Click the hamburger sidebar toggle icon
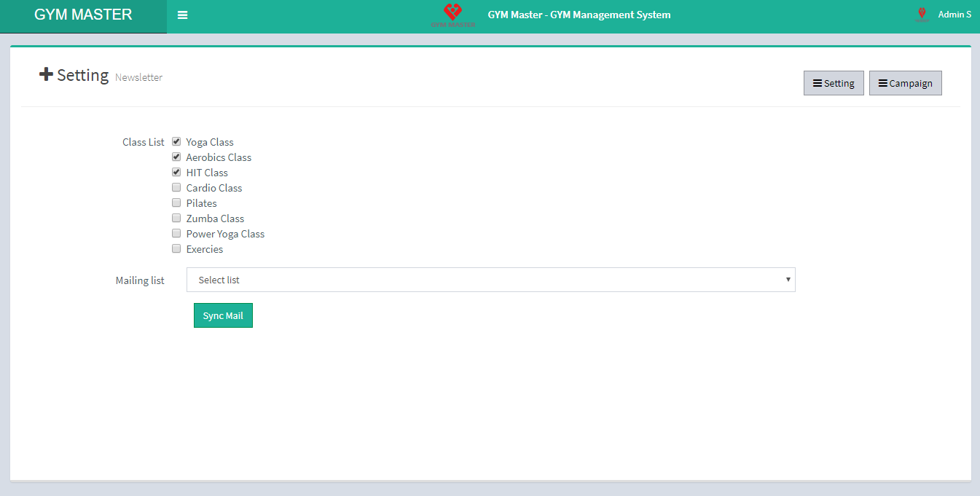This screenshot has height=496, width=980. pyautogui.click(x=182, y=15)
